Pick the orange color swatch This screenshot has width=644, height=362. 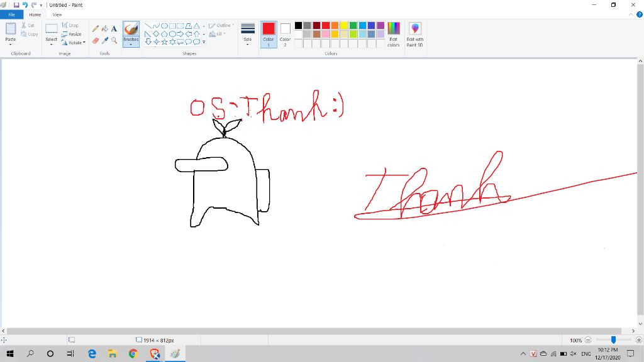tap(335, 25)
